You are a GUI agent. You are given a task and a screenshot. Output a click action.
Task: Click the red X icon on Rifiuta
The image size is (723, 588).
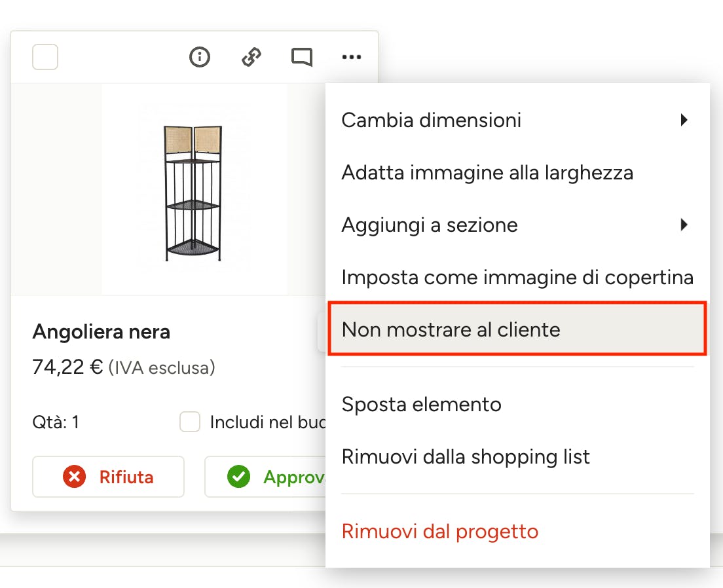(x=75, y=477)
